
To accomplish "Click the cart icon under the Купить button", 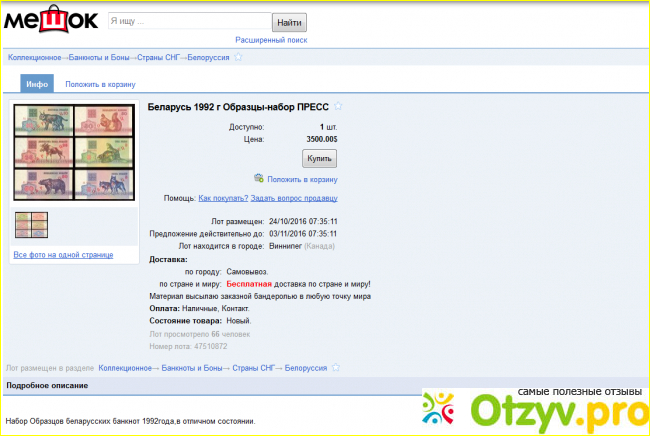I will (x=258, y=178).
